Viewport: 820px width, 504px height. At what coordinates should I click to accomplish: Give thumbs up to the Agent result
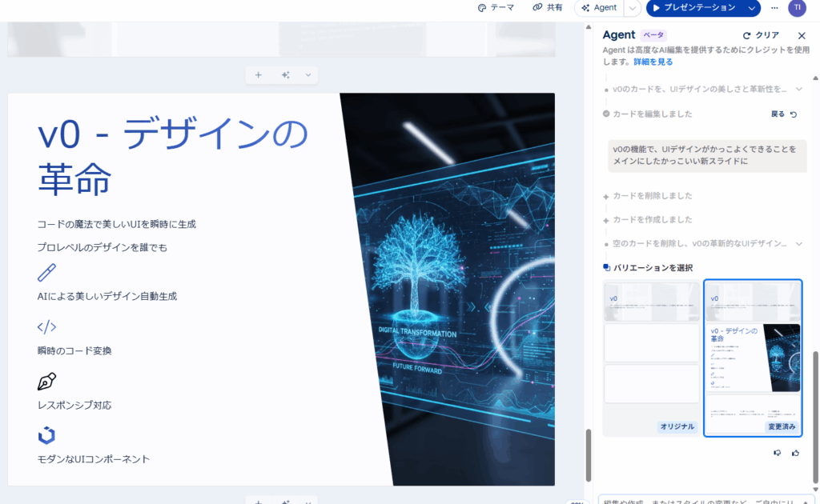[795, 453]
